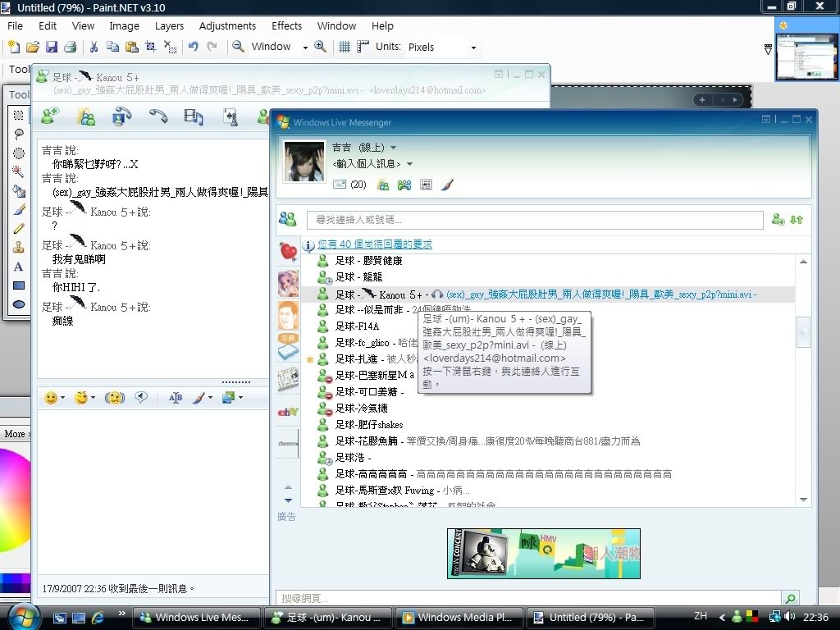The image size is (840, 630).
Task: Open the eBay tab in Messenger sidebar
Action: click(x=288, y=412)
